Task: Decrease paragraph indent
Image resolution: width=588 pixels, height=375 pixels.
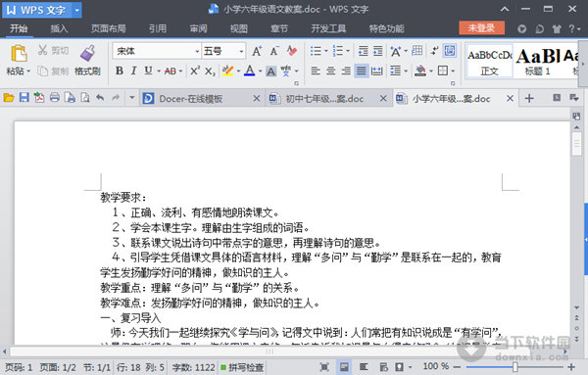Action: pos(363,51)
